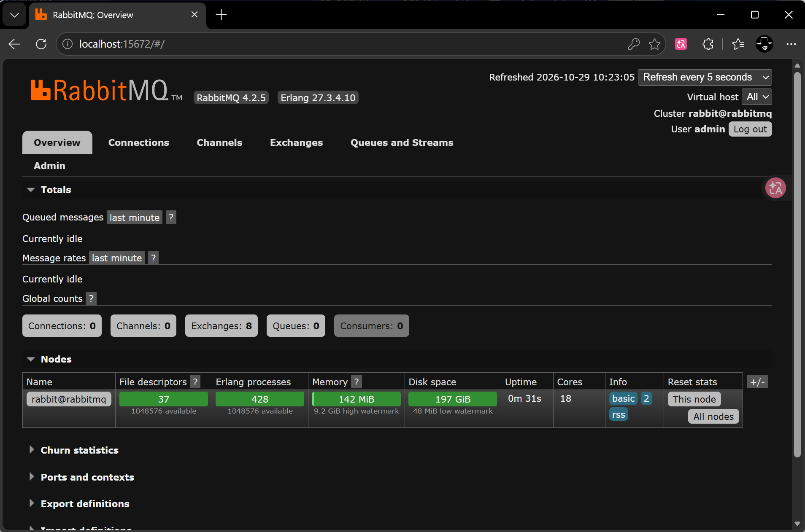Expand Ports and contexts section
The height and width of the screenshot is (532, 805).
point(87,477)
